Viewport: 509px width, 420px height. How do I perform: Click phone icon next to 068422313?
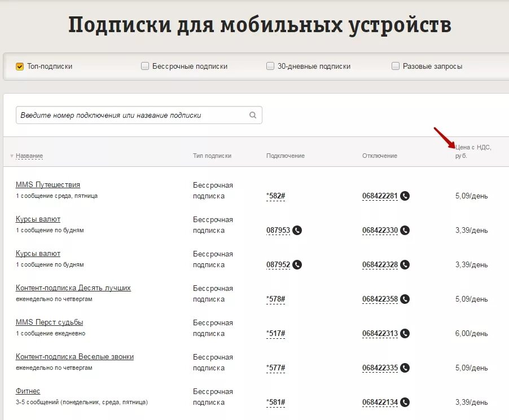(405, 333)
